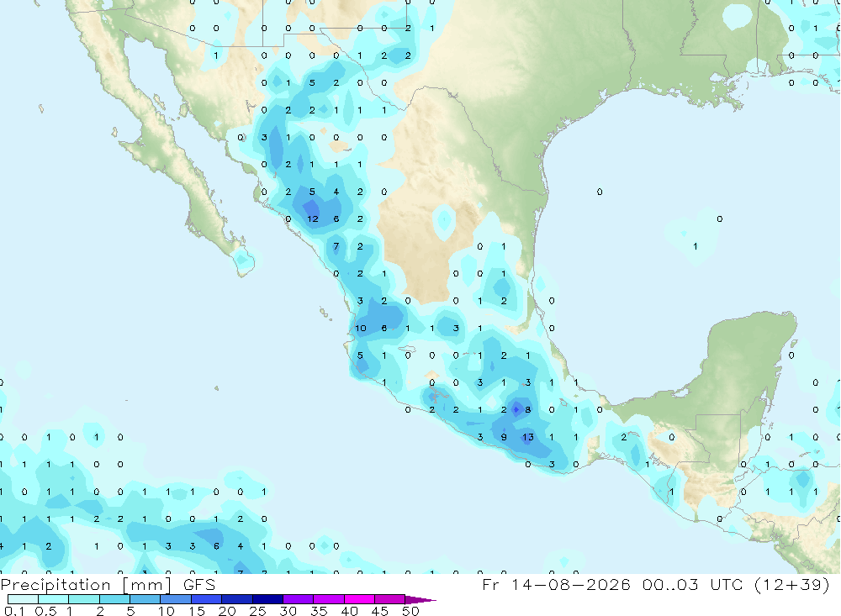The image size is (841, 616).
Task: Click the legend arrow tip above 50
Action: pos(420,599)
